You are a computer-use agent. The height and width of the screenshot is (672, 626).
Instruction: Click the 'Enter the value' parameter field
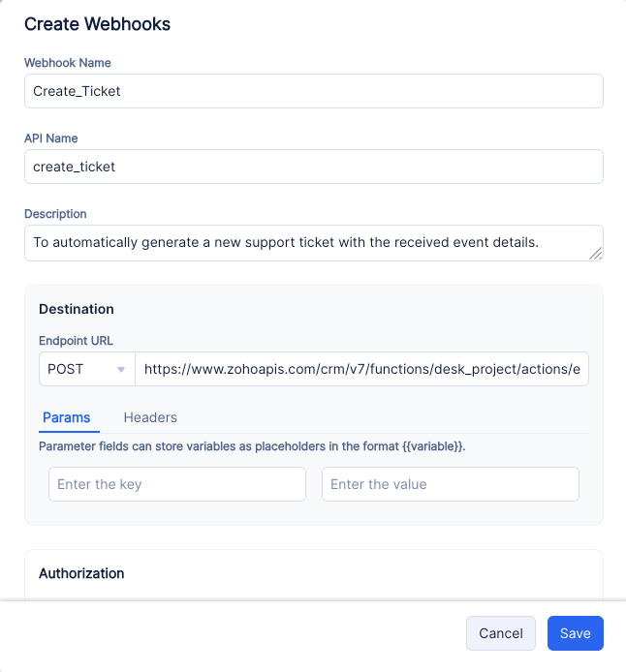pos(451,484)
